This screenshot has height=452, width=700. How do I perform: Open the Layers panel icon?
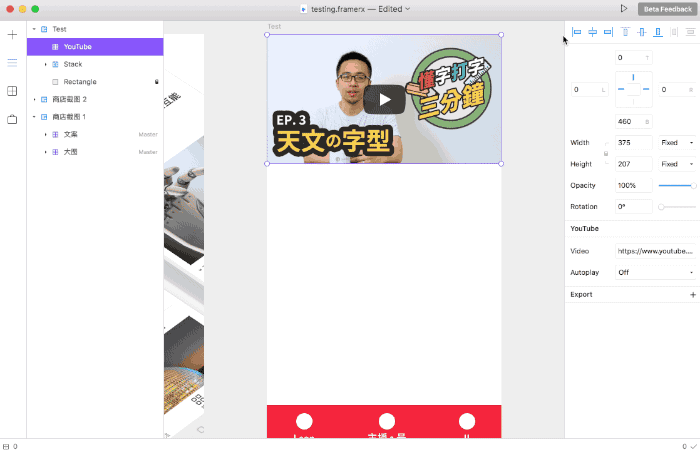pyautogui.click(x=12, y=63)
